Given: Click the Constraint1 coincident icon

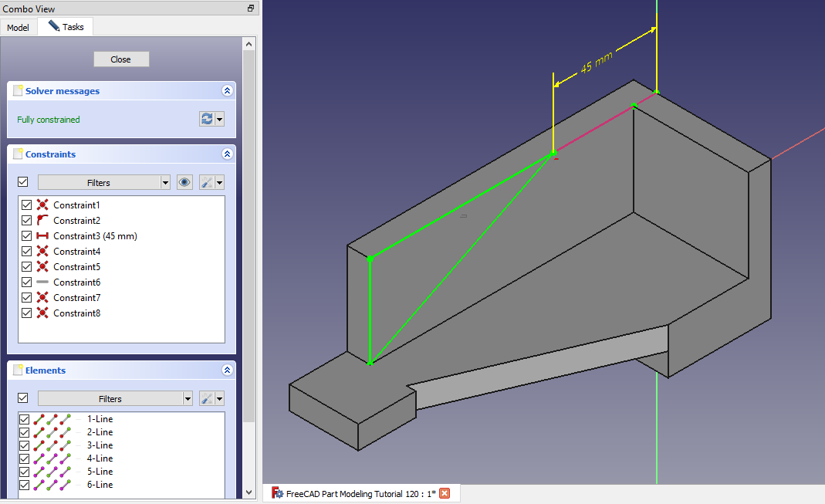Looking at the screenshot, I should point(42,205).
